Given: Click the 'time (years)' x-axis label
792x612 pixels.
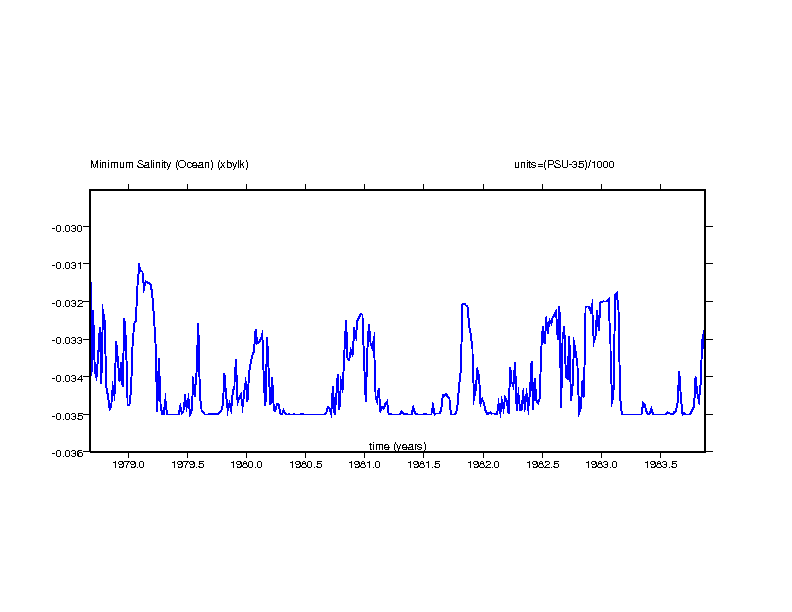Looking at the screenshot, I should 397,446.
